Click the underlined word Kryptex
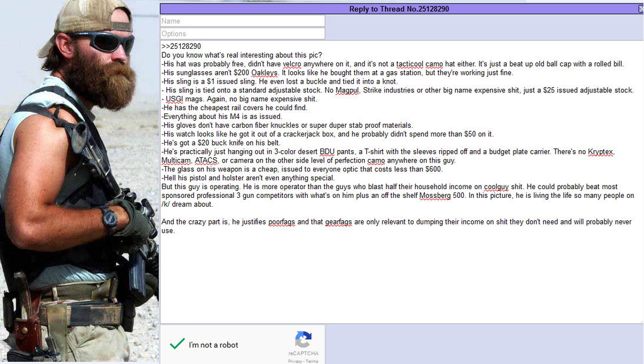 pos(600,152)
